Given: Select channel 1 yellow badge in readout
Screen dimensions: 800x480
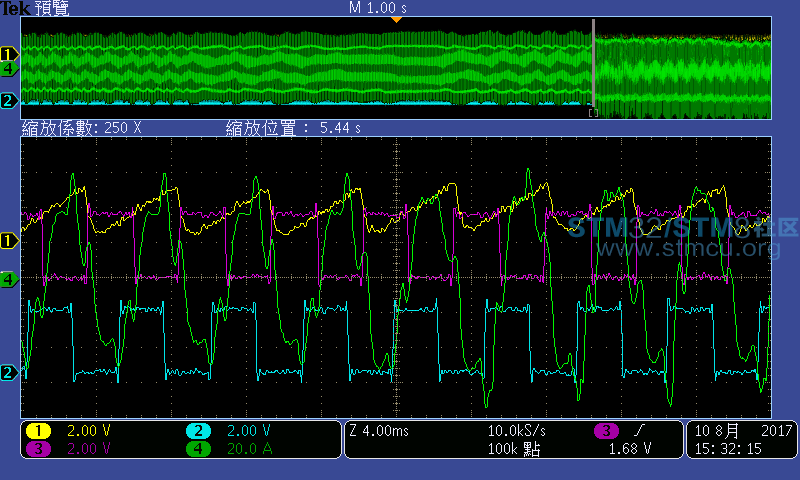Looking at the screenshot, I should pos(38,431).
